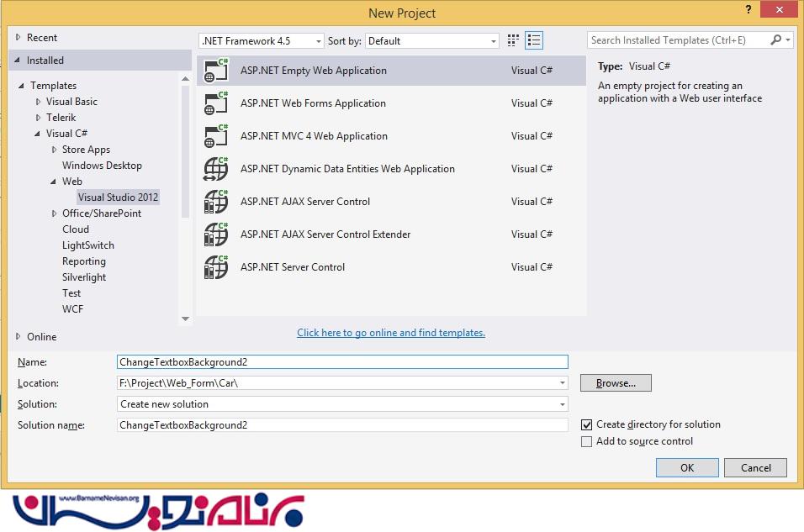The width and height of the screenshot is (804, 532).
Task: Click the ASP.NET Web Forms Application icon
Action: (x=216, y=103)
